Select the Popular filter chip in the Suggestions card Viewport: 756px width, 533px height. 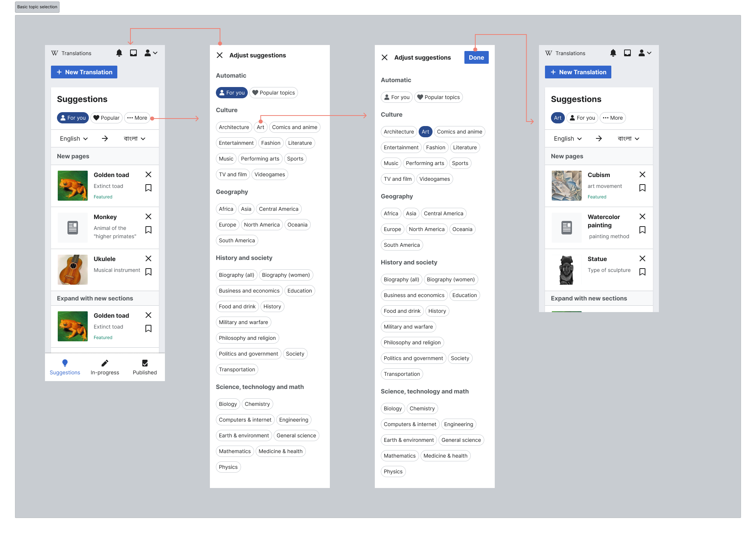(x=106, y=118)
